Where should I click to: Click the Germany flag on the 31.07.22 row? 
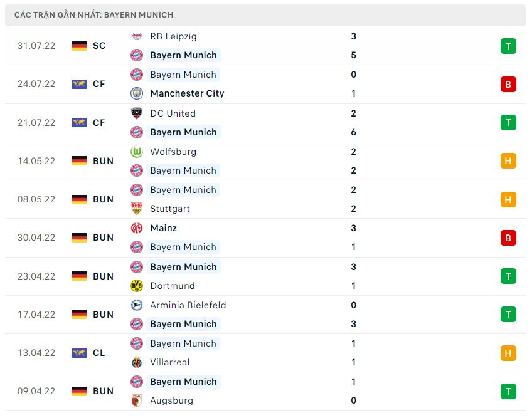[80, 46]
